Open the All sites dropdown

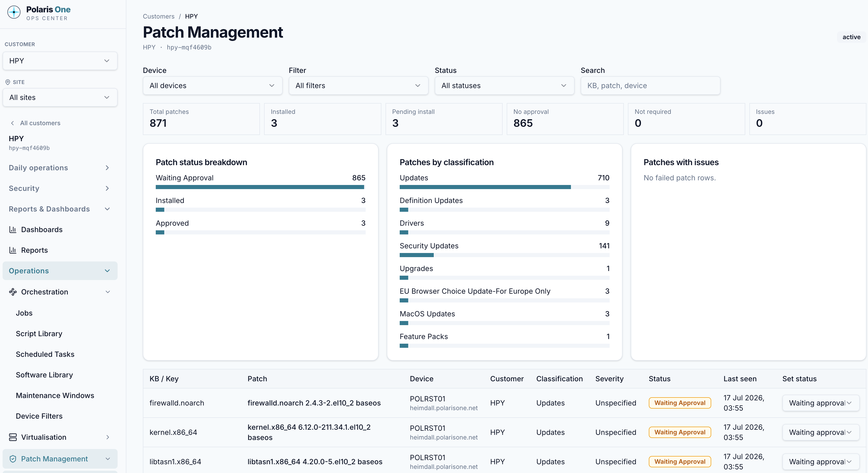click(60, 98)
